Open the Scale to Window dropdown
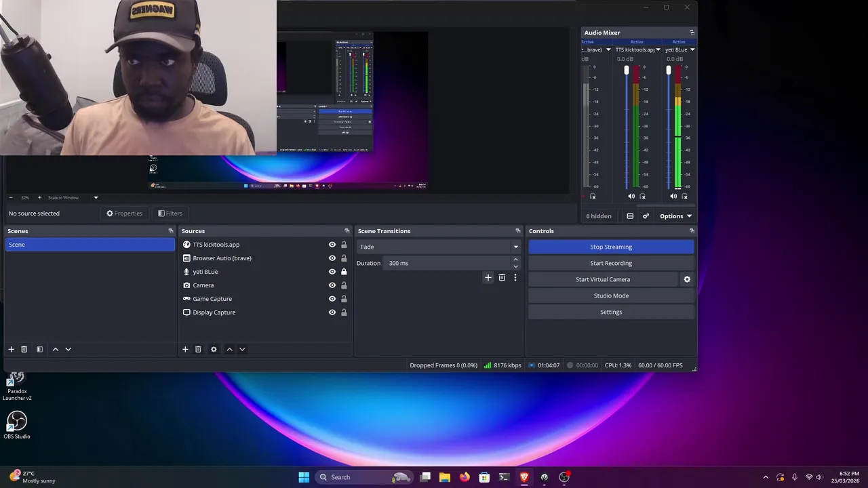 click(73, 198)
